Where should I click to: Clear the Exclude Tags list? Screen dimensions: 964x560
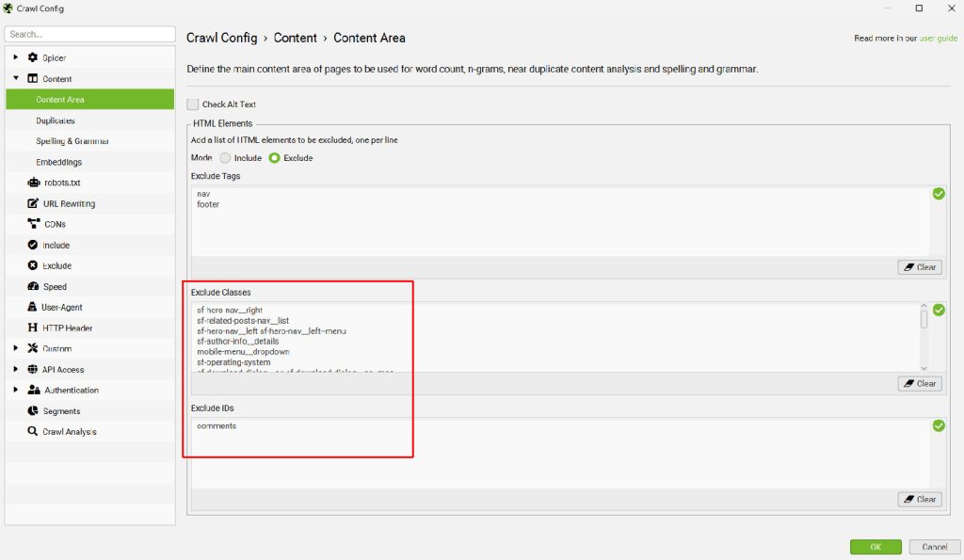point(920,267)
